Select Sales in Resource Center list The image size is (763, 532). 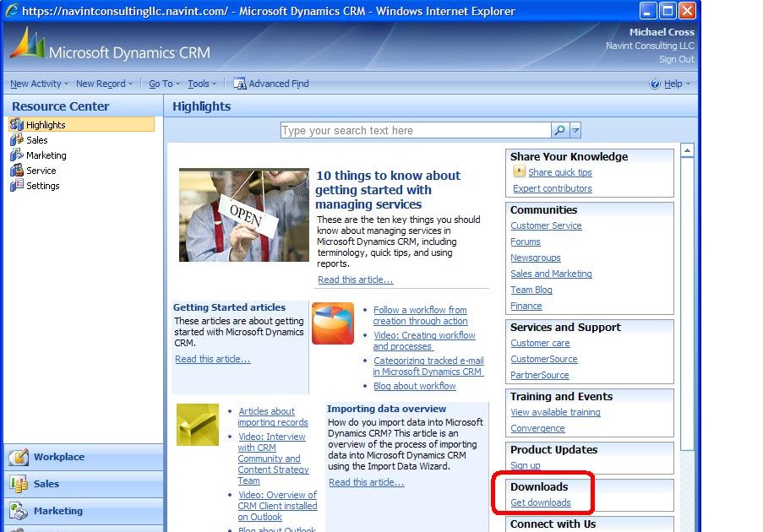(x=37, y=140)
